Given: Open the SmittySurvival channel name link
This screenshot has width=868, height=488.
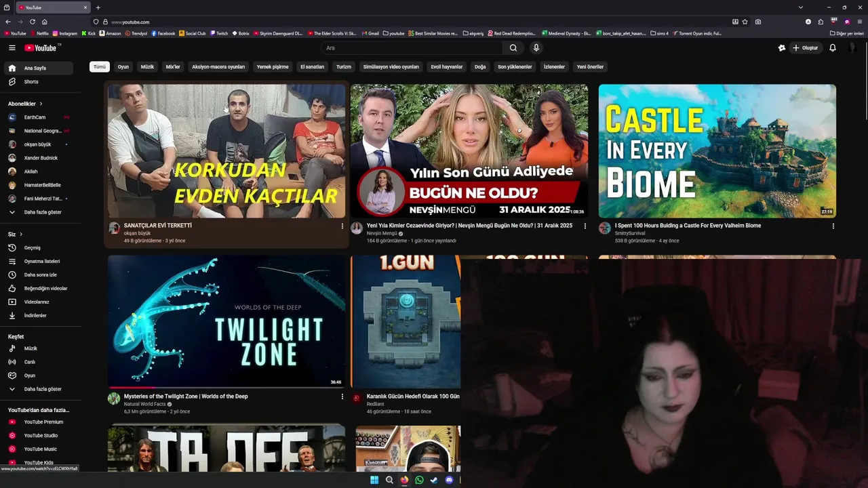Looking at the screenshot, I should pyautogui.click(x=630, y=233).
